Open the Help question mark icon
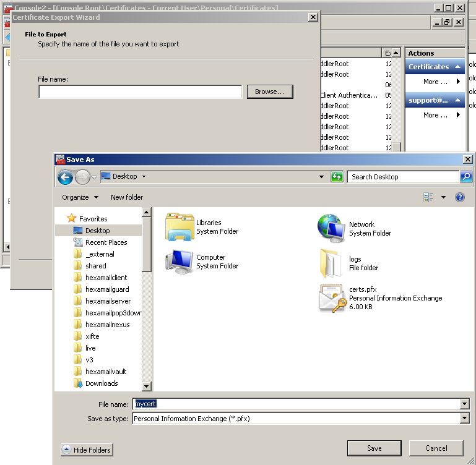This screenshot has height=465, width=476. click(460, 197)
